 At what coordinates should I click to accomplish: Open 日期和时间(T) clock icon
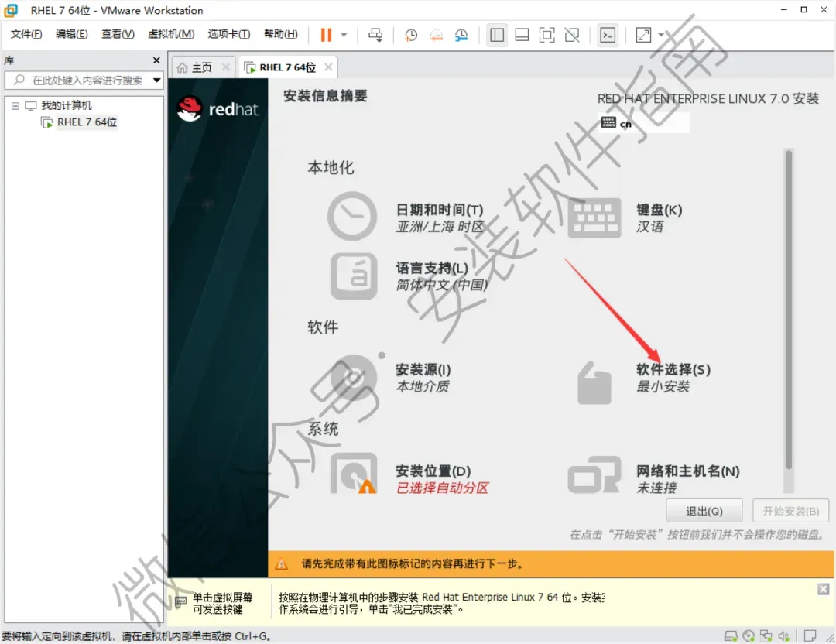(352, 217)
